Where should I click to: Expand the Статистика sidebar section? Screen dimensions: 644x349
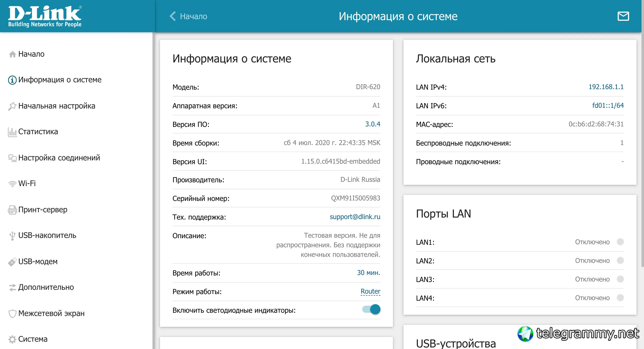pyautogui.click(x=38, y=132)
